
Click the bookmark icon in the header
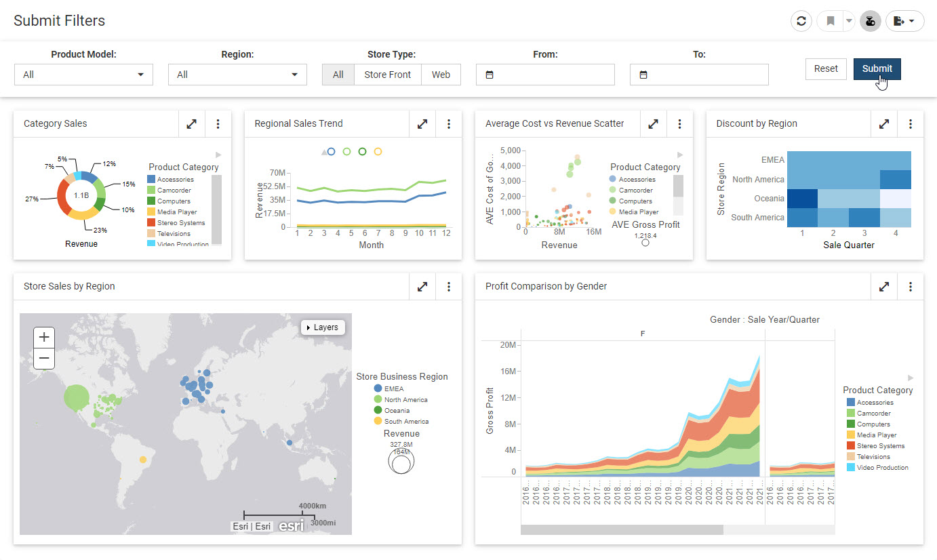pyautogui.click(x=830, y=21)
